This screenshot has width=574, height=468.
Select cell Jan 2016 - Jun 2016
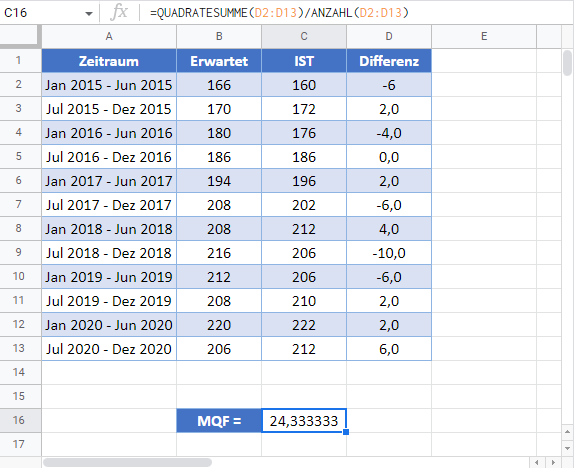pyautogui.click(x=109, y=133)
